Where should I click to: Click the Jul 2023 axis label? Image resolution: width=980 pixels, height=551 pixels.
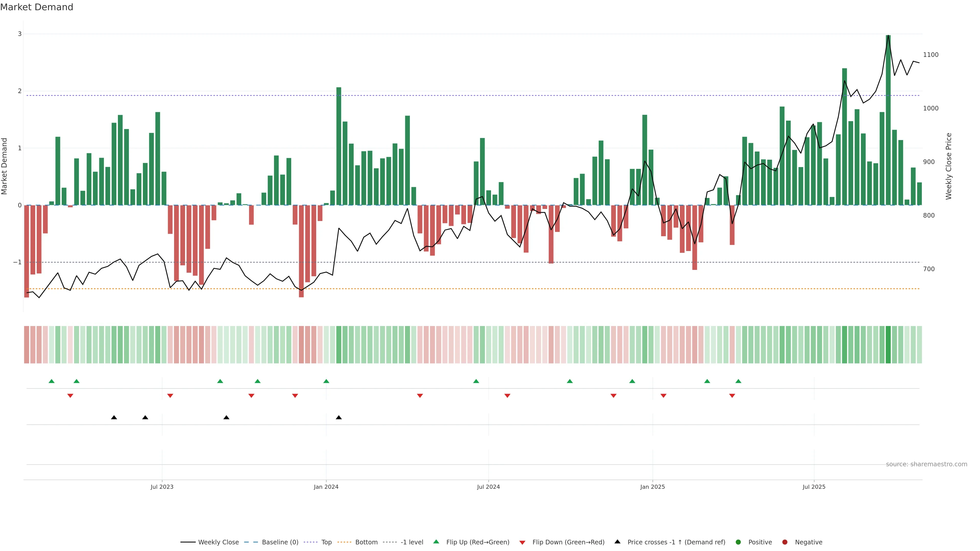pos(162,487)
